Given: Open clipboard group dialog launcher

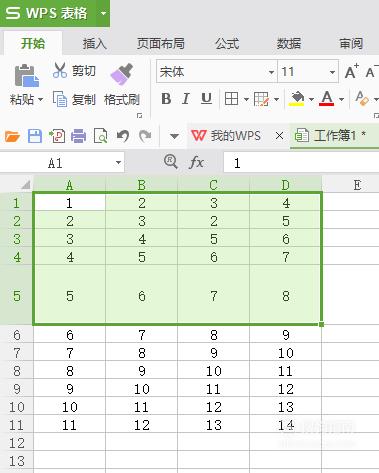Looking at the screenshot, I should tap(140, 116).
